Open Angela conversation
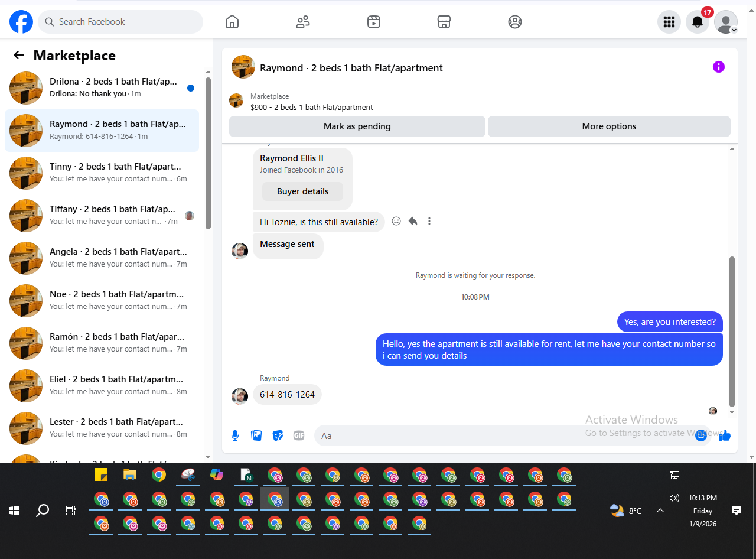Image resolution: width=756 pixels, height=559 pixels. tap(102, 258)
